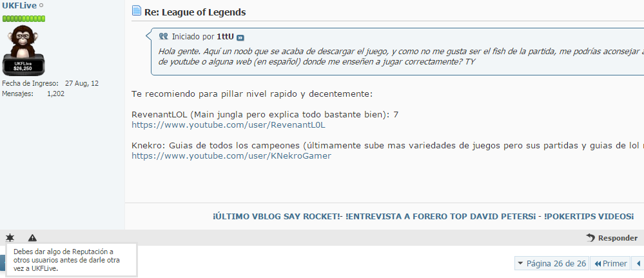This screenshot has height=278, width=644.
Task: Open the Página 26 de 26 dropdown
Action: [552, 264]
